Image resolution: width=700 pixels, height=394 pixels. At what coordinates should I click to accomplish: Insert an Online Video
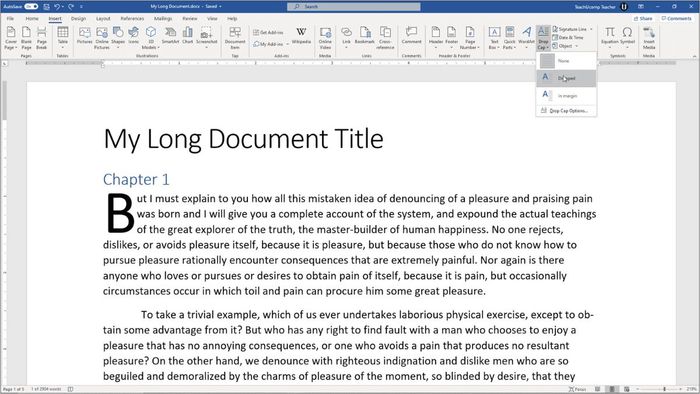point(325,37)
